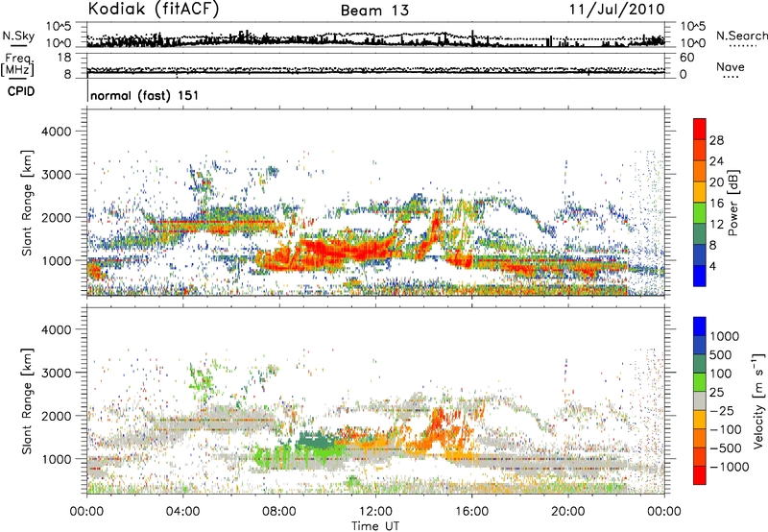Screen dimensions: 768x532
Task: Click the 'Time UT' axis title
Action: pos(375,526)
